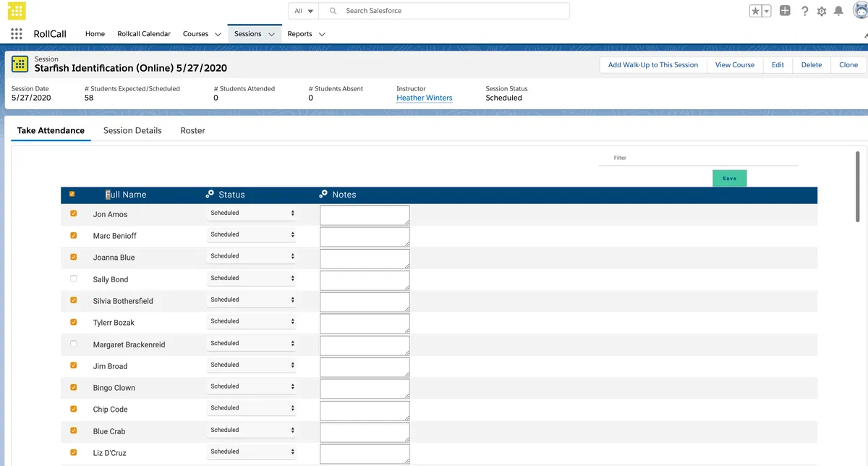Open the Help question mark icon

tap(804, 11)
